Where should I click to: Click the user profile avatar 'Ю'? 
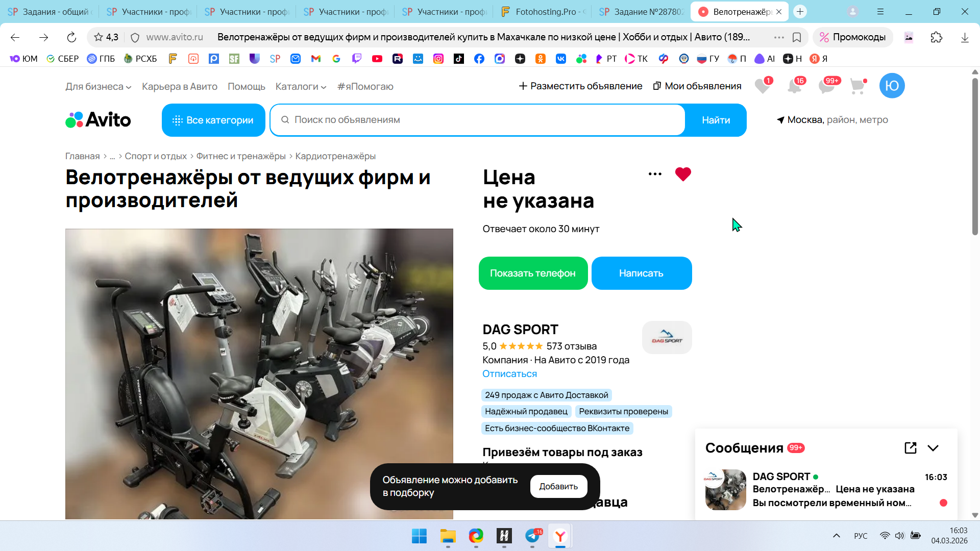point(892,86)
